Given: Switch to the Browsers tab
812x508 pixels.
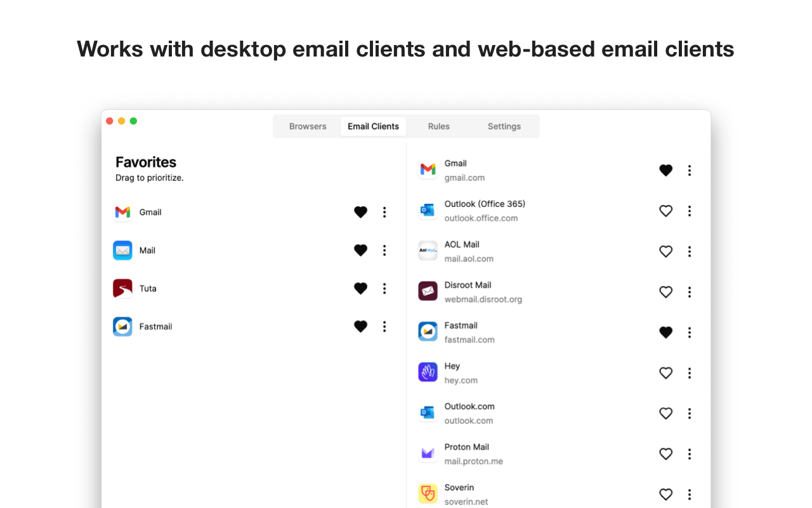Looking at the screenshot, I should [308, 126].
